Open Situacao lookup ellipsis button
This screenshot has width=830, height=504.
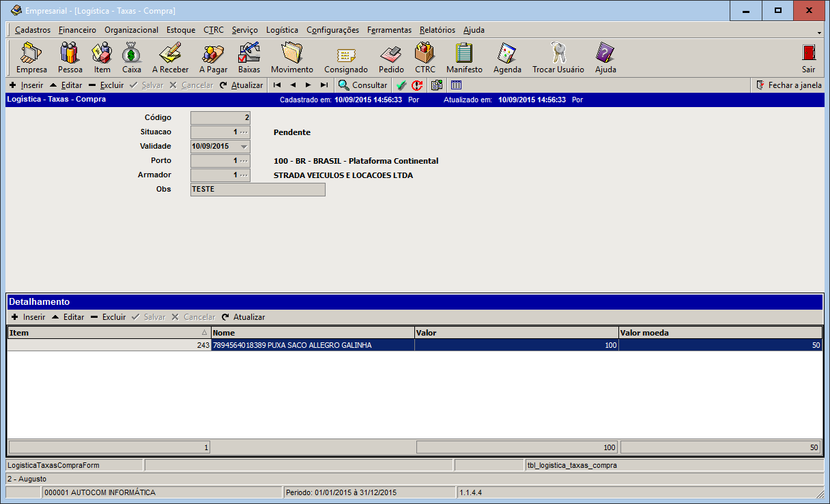pos(244,132)
